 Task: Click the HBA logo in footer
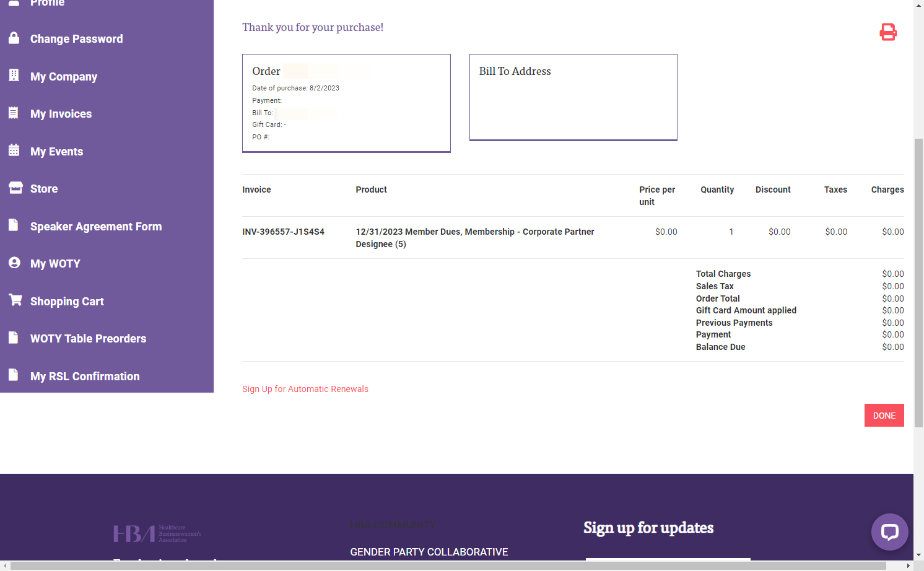point(157,533)
